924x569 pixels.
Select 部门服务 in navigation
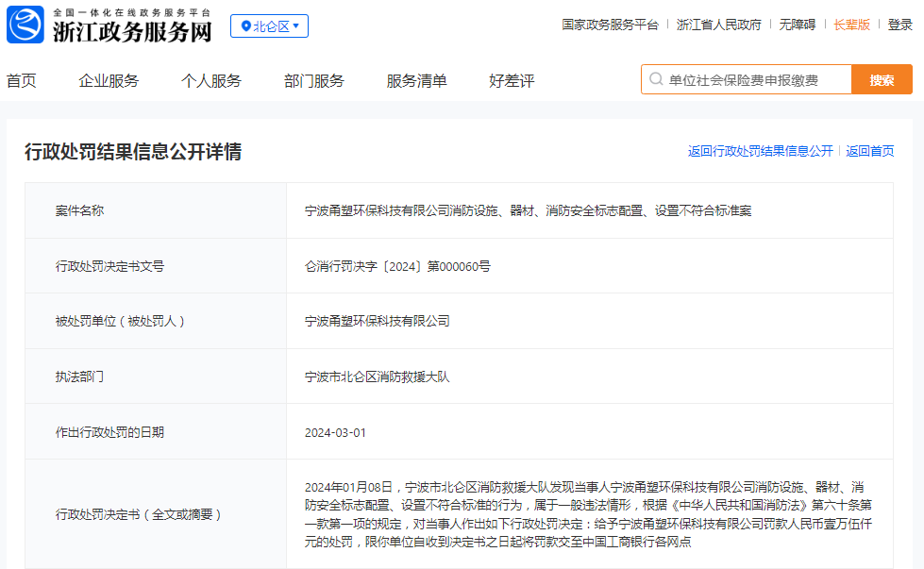tap(313, 81)
